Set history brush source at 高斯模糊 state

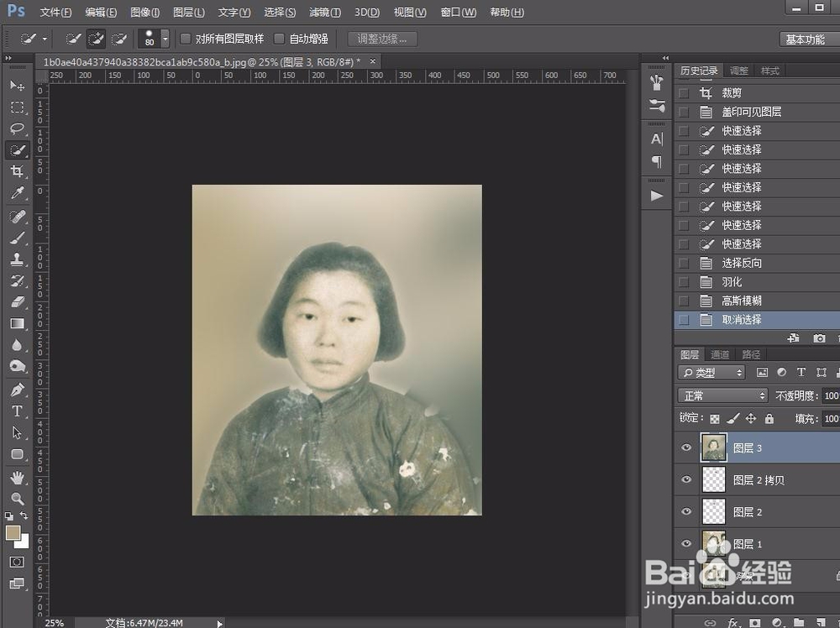[x=684, y=301]
